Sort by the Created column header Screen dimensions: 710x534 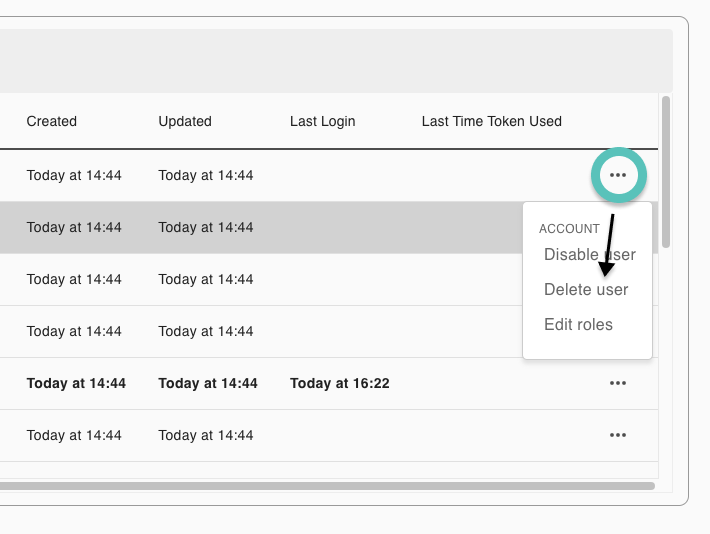(52, 121)
